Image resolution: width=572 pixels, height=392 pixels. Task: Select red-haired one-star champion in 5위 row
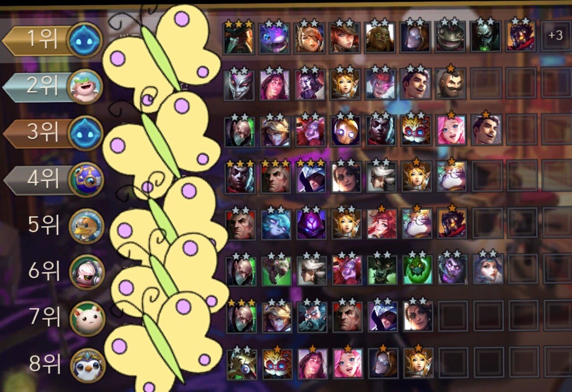[382, 222]
